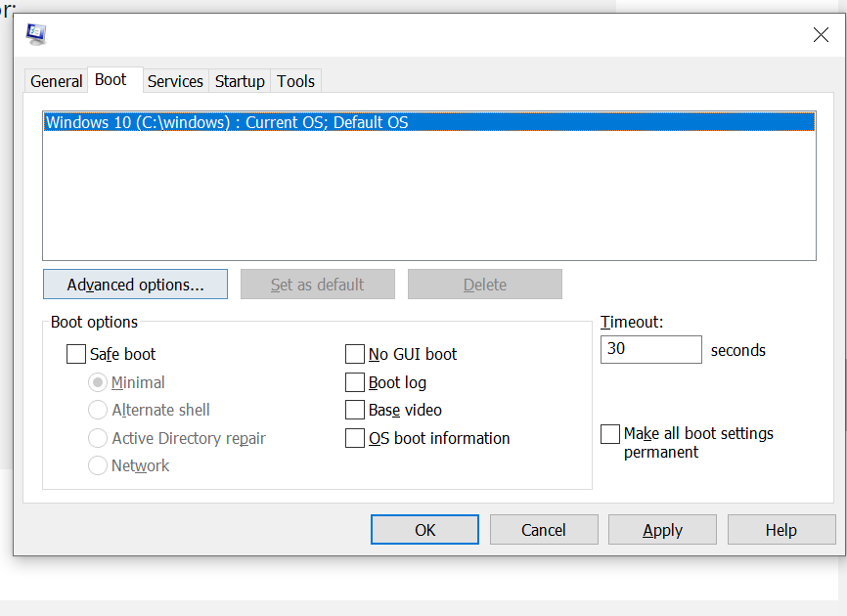
Task: Click the Boot tab
Action: (x=111, y=80)
